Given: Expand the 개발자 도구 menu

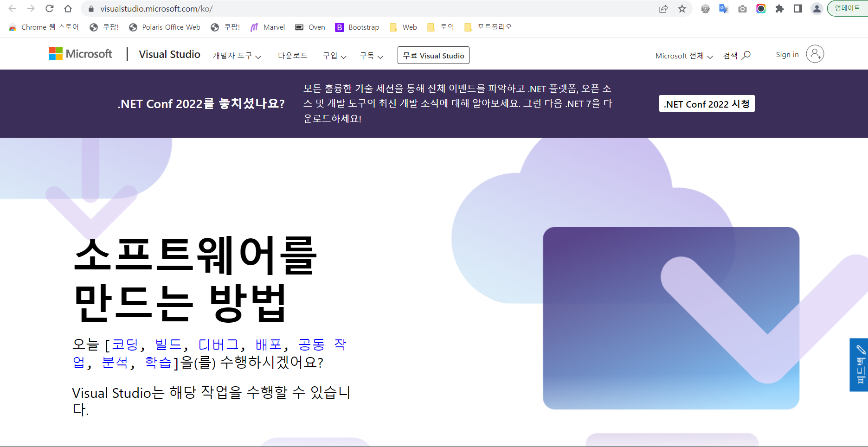Looking at the screenshot, I should (237, 56).
